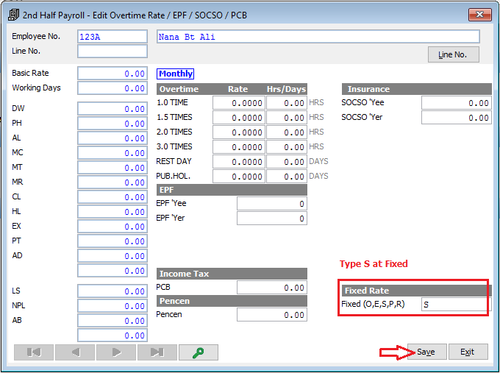Viewport: 500px width, 373px height.
Task: Click the DW value field
Action: point(112,109)
